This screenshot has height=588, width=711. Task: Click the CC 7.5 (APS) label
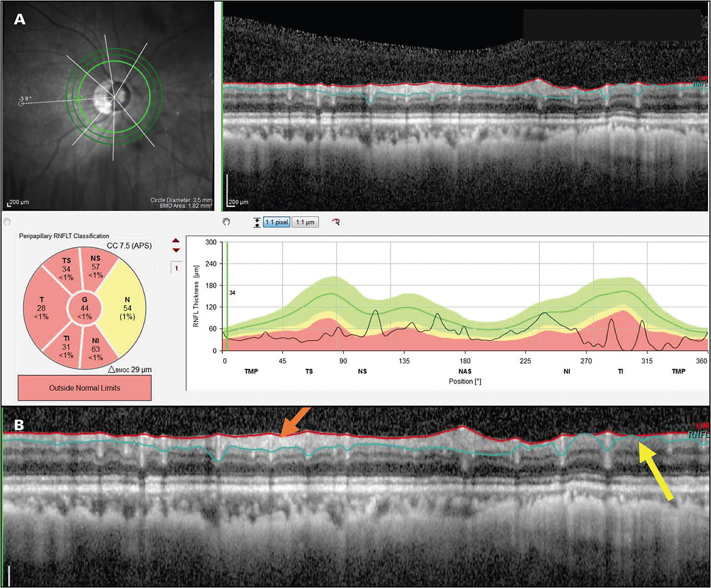pyautogui.click(x=129, y=246)
